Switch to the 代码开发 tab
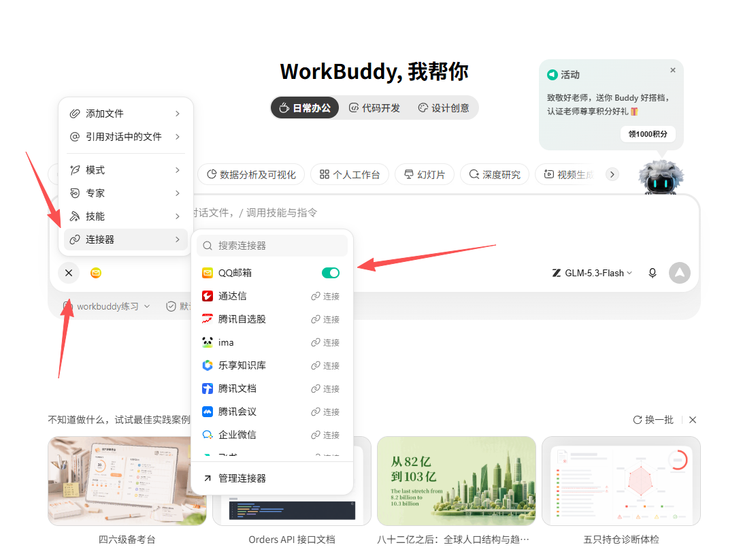Image resolution: width=741 pixels, height=560 pixels. 375,108
